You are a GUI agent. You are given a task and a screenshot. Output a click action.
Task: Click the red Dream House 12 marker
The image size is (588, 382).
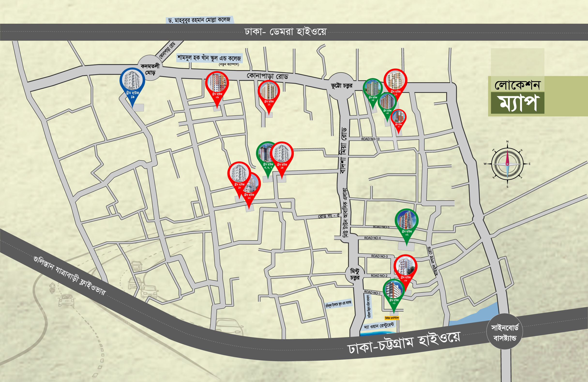pos(269,96)
